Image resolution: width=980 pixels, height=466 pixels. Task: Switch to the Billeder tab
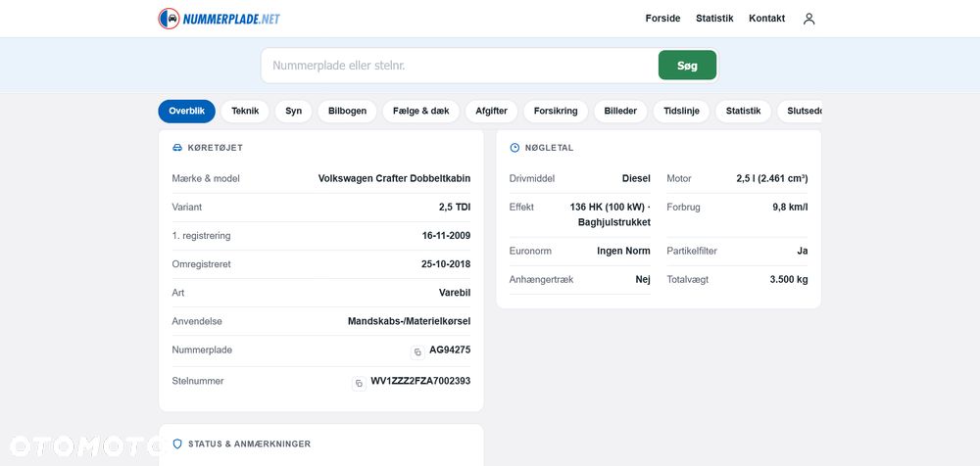tap(620, 112)
